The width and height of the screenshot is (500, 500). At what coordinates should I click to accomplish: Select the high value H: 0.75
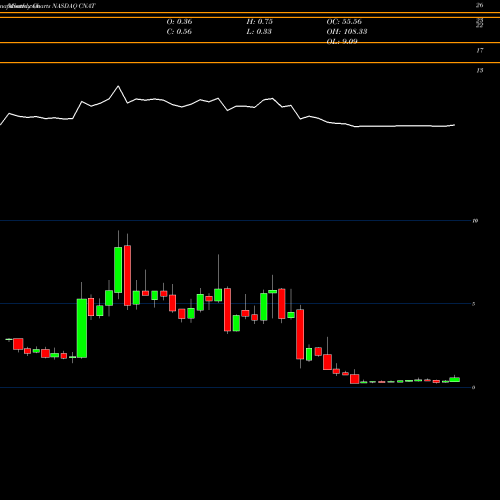(x=260, y=22)
